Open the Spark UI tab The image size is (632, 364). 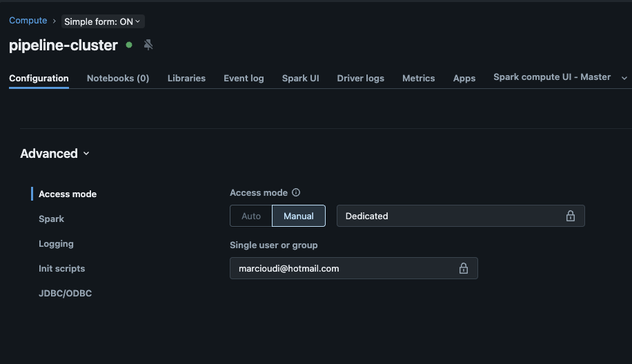(x=300, y=79)
